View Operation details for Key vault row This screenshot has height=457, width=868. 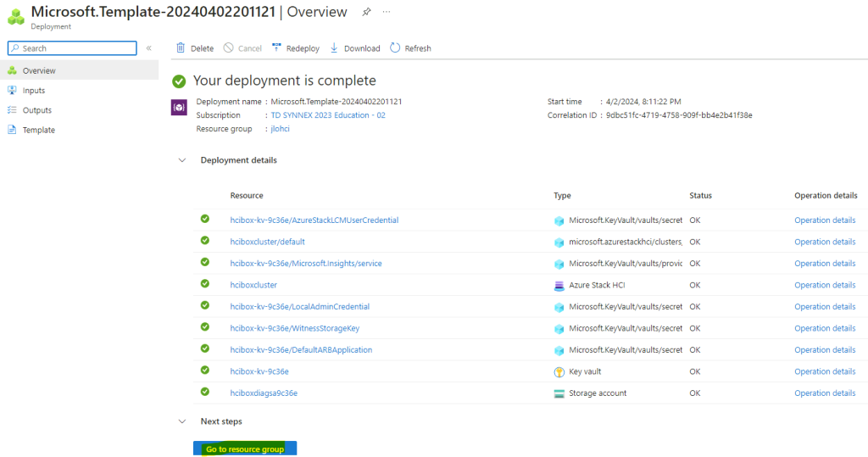[x=825, y=371]
